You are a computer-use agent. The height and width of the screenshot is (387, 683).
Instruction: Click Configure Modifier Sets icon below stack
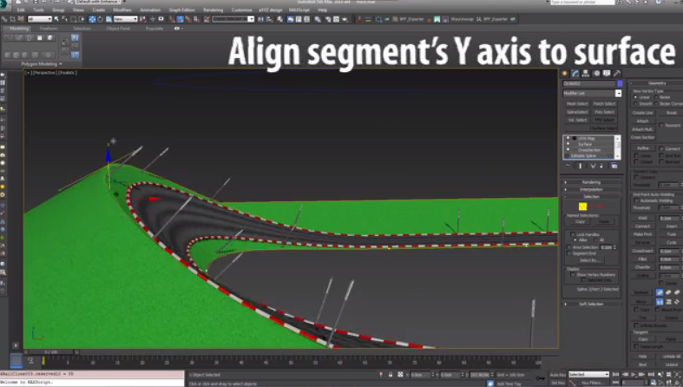[x=614, y=166]
